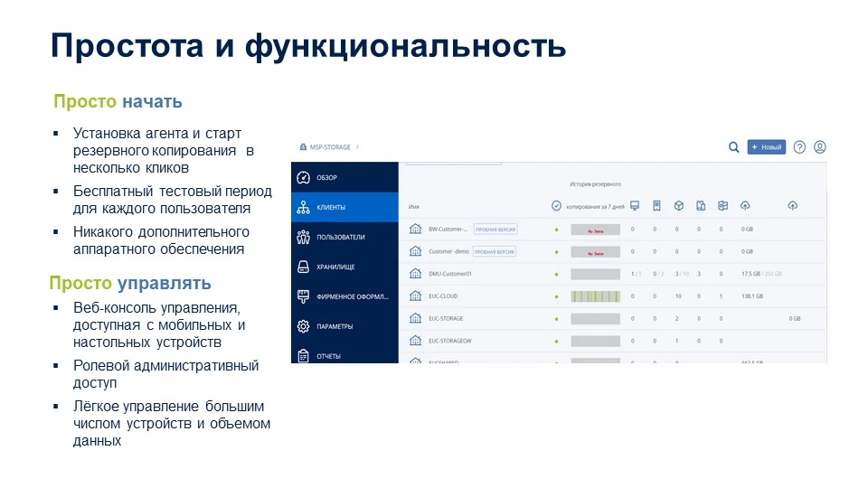868x488 pixels.
Task: Expand the chevron after MSP-STORAGE breadcrumb
Action: pyautogui.click(x=358, y=147)
